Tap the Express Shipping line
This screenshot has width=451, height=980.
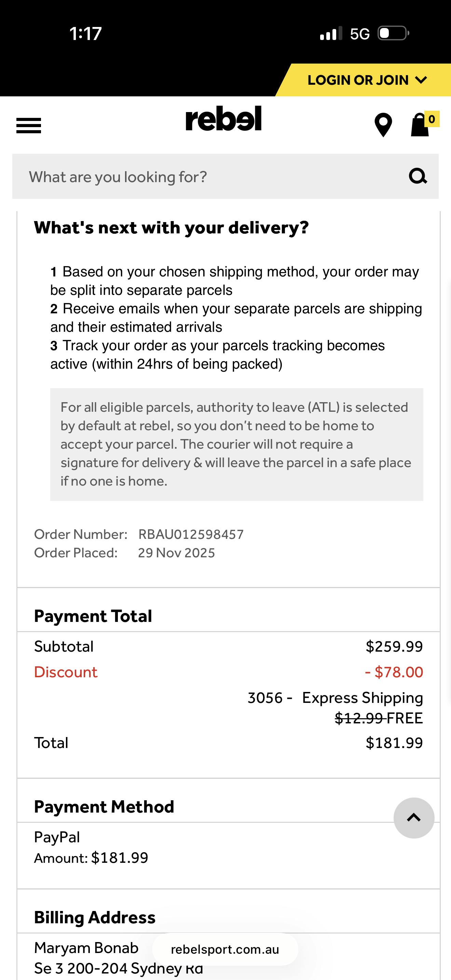coord(362,698)
